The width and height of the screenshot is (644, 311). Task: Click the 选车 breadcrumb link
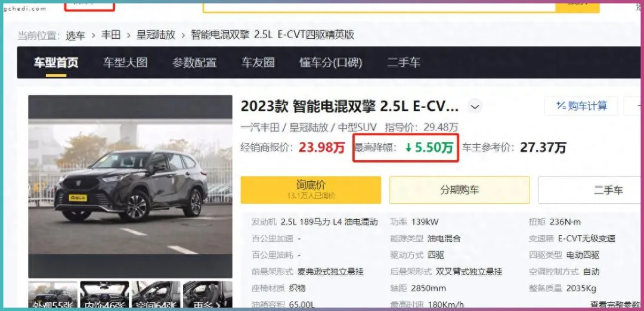[76, 35]
